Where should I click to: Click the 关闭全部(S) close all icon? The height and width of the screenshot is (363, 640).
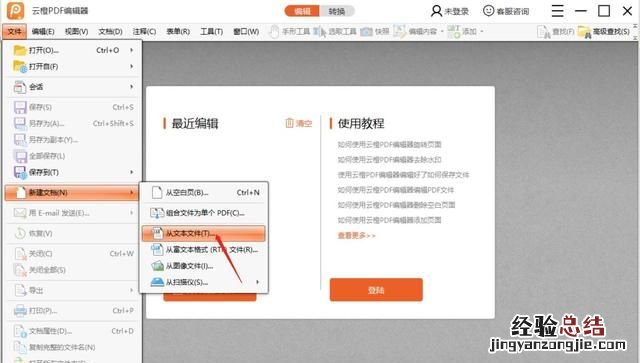pyautogui.click(x=20, y=270)
